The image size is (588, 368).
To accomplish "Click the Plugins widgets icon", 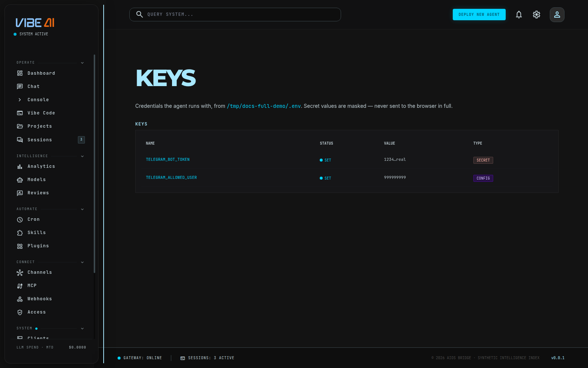I will click(x=20, y=246).
